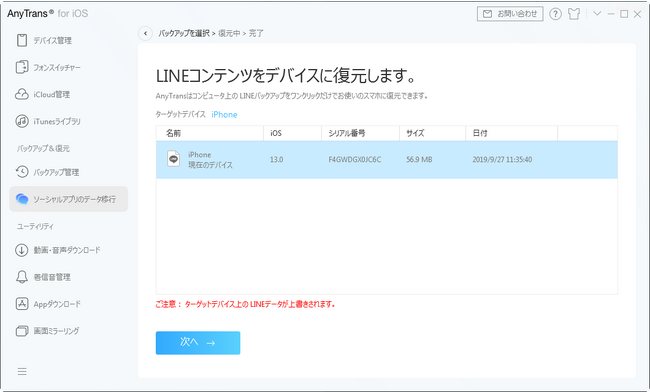
Task: Open 着信音管理 bell icon
Action: [x=22, y=277]
